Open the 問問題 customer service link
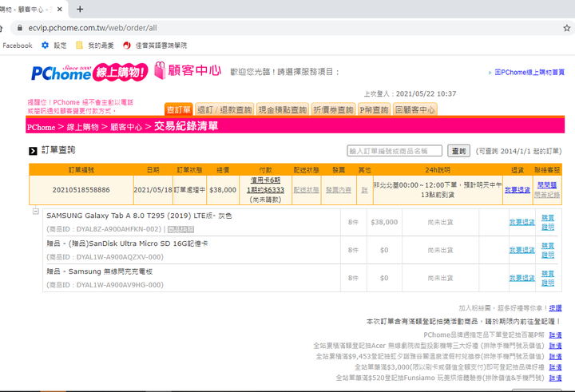The image size is (575, 392). [x=547, y=184]
